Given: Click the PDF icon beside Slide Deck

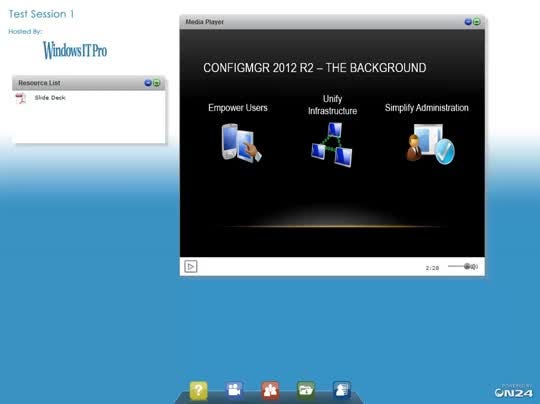Looking at the screenshot, I should pos(21,98).
